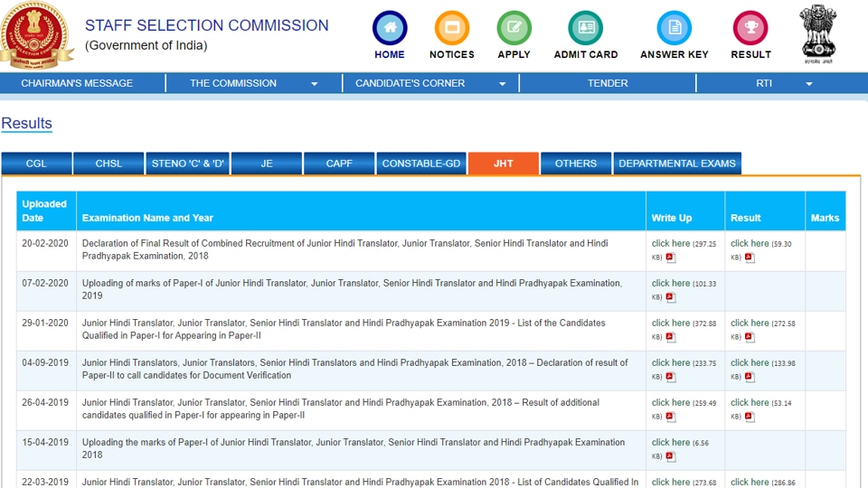Viewport: 868px width, 488px height.
Task: Click write-up 'click here' link for 15-04-2019
Action: pyautogui.click(x=671, y=443)
